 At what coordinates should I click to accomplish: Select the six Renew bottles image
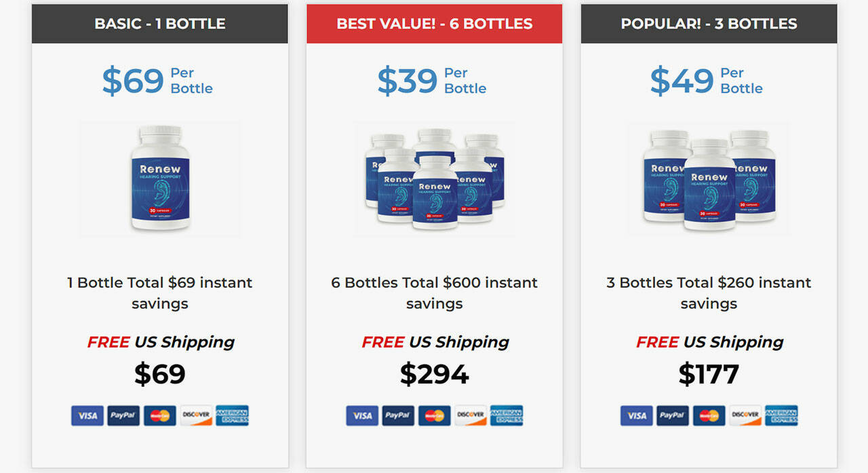click(434, 178)
